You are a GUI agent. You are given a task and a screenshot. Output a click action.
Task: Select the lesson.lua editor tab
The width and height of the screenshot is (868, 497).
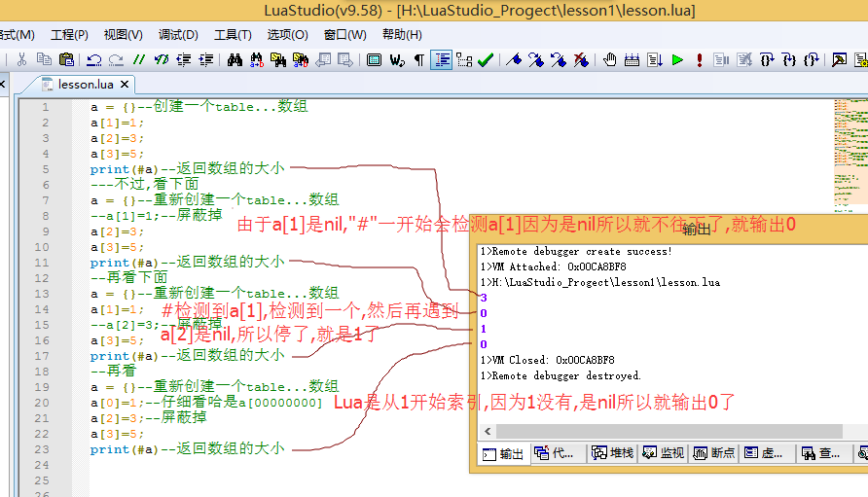(x=79, y=84)
